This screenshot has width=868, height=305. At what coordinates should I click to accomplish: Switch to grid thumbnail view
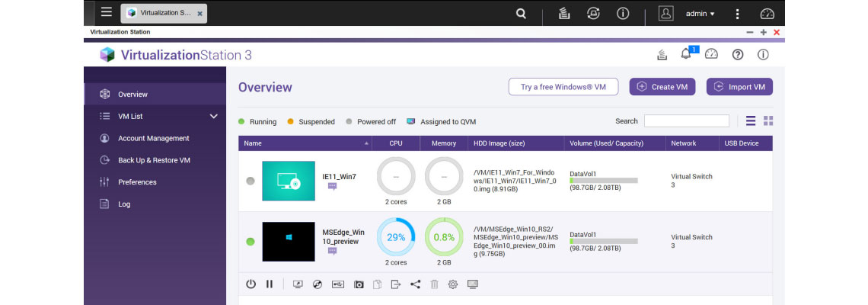coord(768,120)
